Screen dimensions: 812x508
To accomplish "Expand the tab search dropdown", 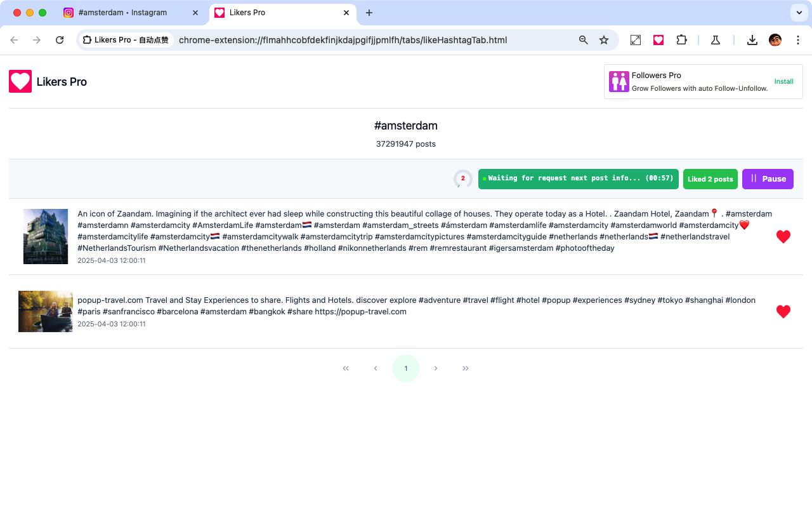I will tap(798, 13).
